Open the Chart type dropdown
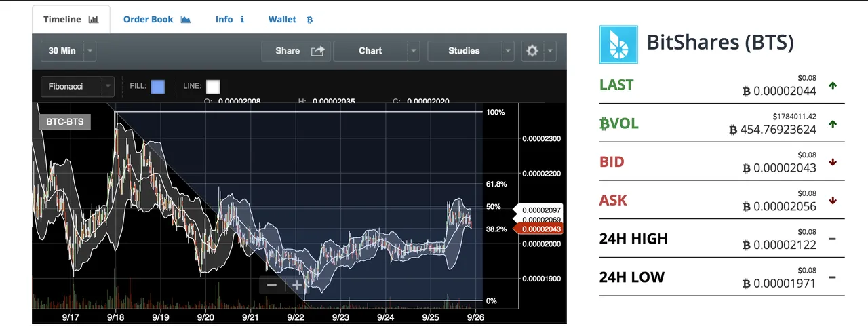 (x=413, y=51)
